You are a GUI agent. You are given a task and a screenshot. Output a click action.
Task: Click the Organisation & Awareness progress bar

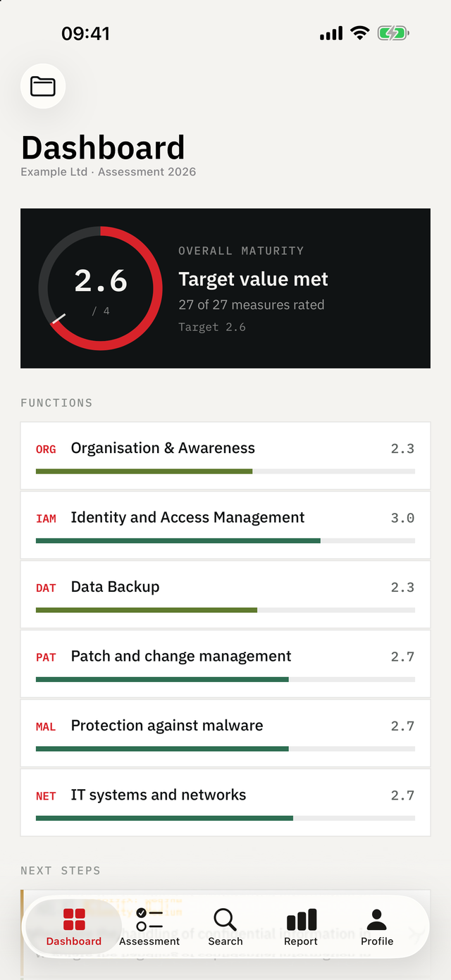[x=225, y=471]
